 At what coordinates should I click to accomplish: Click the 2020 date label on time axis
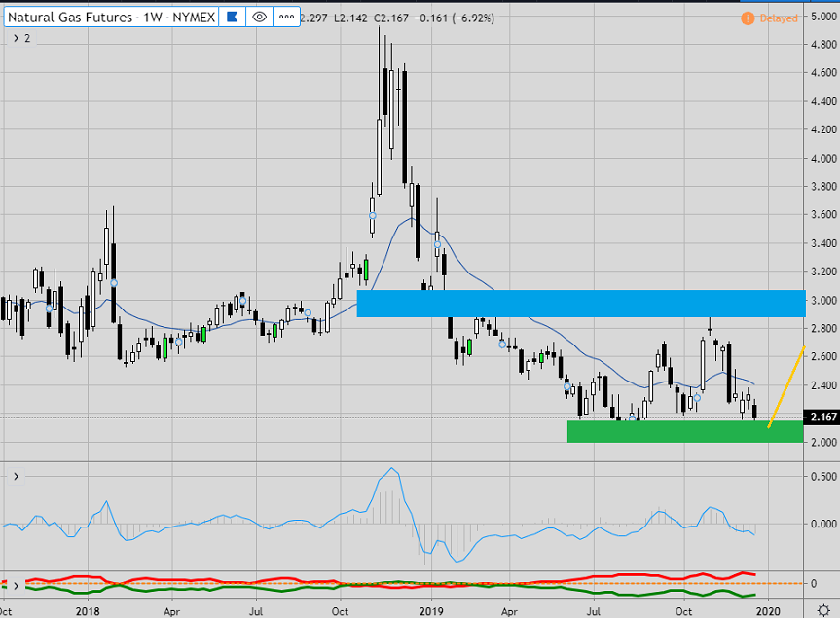(768, 611)
